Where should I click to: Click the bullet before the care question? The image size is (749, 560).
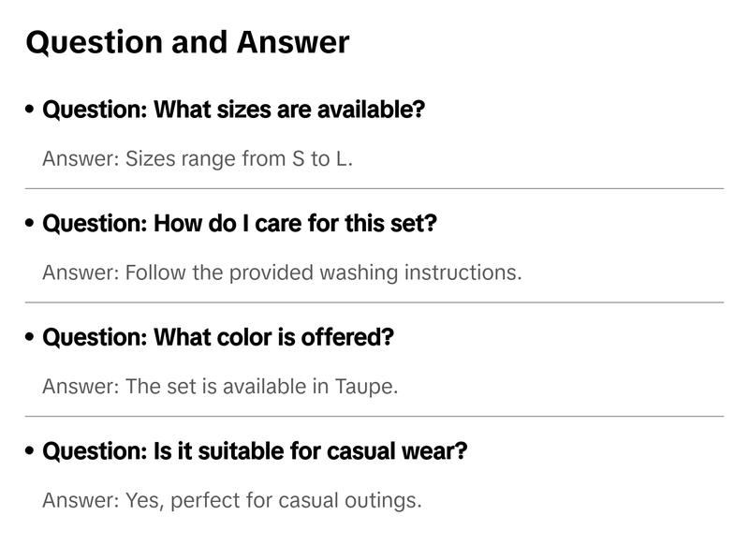click(x=31, y=224)
